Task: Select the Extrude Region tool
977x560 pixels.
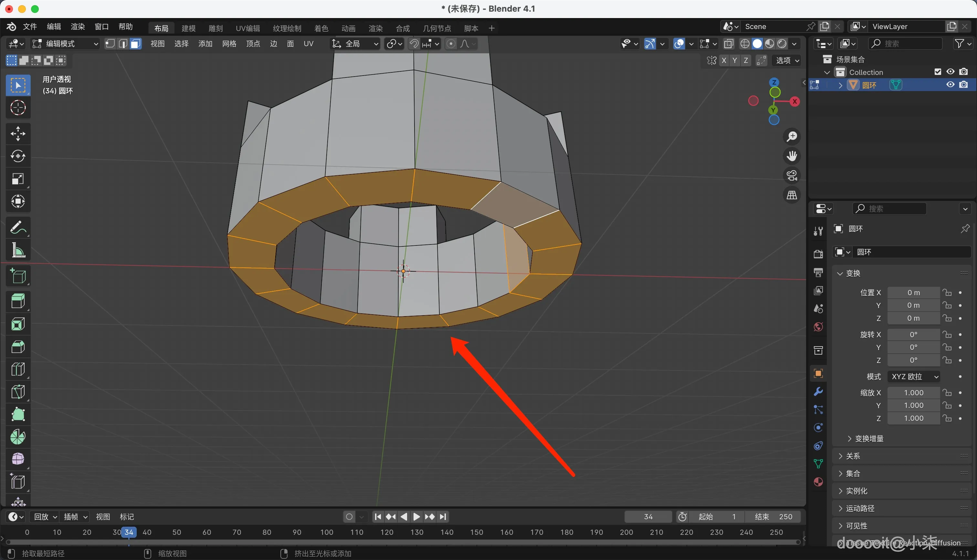Action: coord(18,301)
